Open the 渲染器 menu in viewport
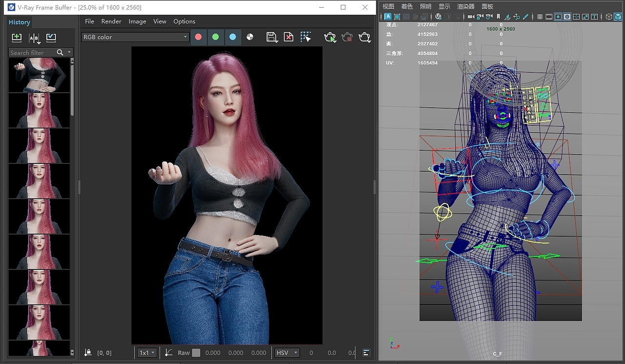This screenshot has height=364, width=625. pyautogui.click(x=466, y=6)
